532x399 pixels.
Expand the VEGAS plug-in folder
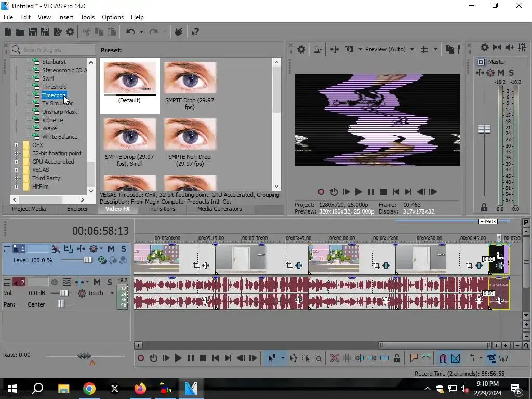click(16, 170)
